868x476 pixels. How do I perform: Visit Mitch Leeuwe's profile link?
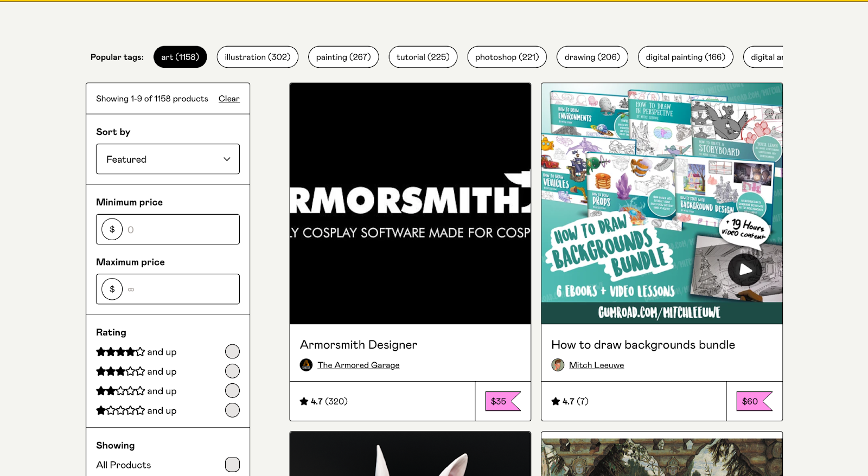click(597, 365)
